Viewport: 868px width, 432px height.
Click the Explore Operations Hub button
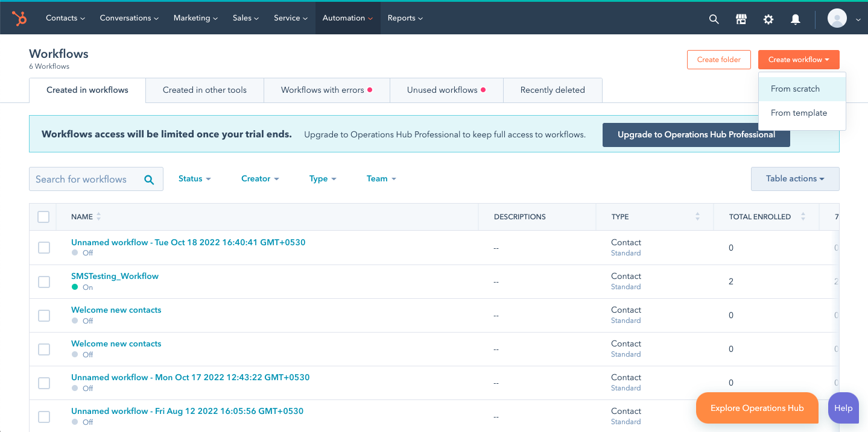[757, 408]
